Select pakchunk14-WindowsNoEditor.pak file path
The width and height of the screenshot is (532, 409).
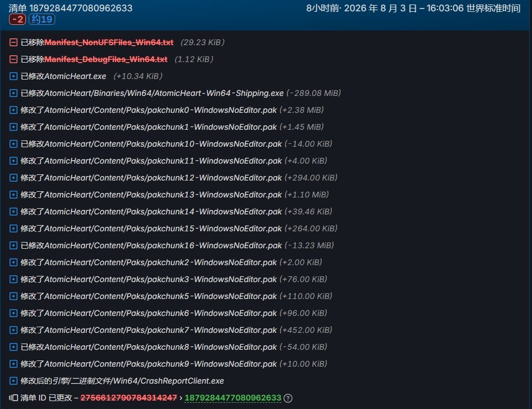pyautogui.click(x=163, y=212)
